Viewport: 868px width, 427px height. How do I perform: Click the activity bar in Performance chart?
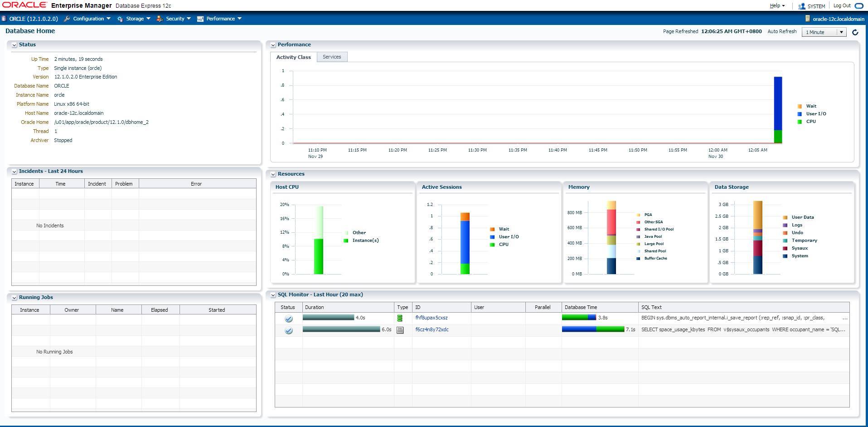(x=778, y=110)
